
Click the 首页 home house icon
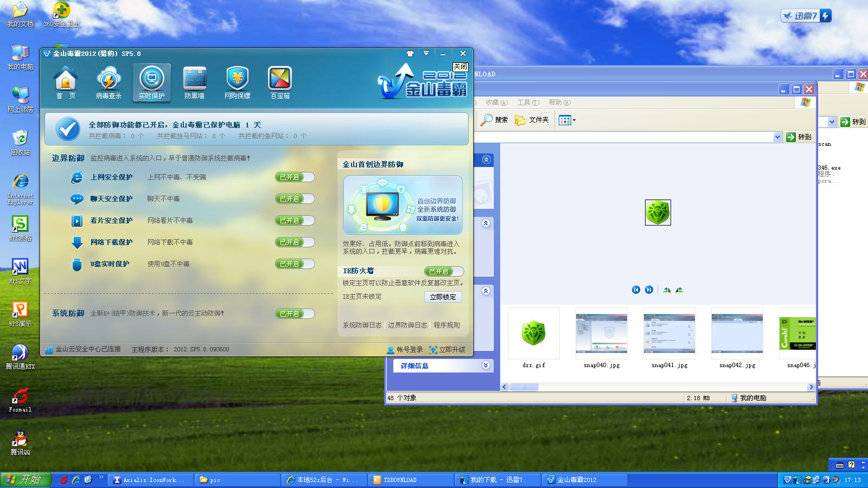coord(66,82)
